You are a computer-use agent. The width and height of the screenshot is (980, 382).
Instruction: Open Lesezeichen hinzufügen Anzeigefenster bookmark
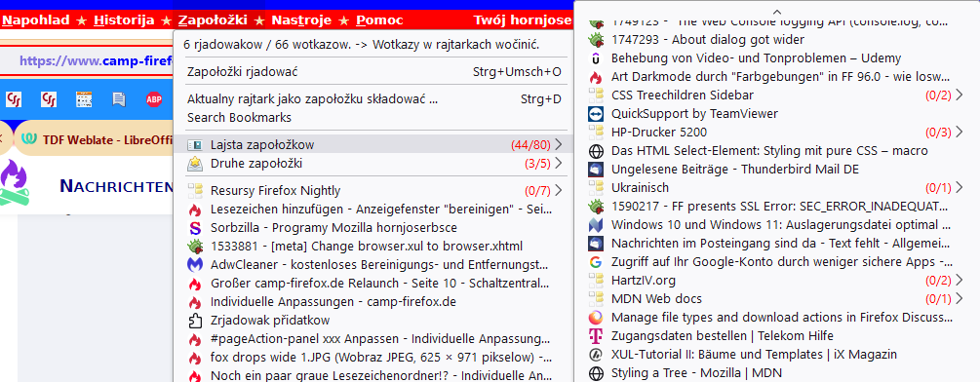point(373,210)
